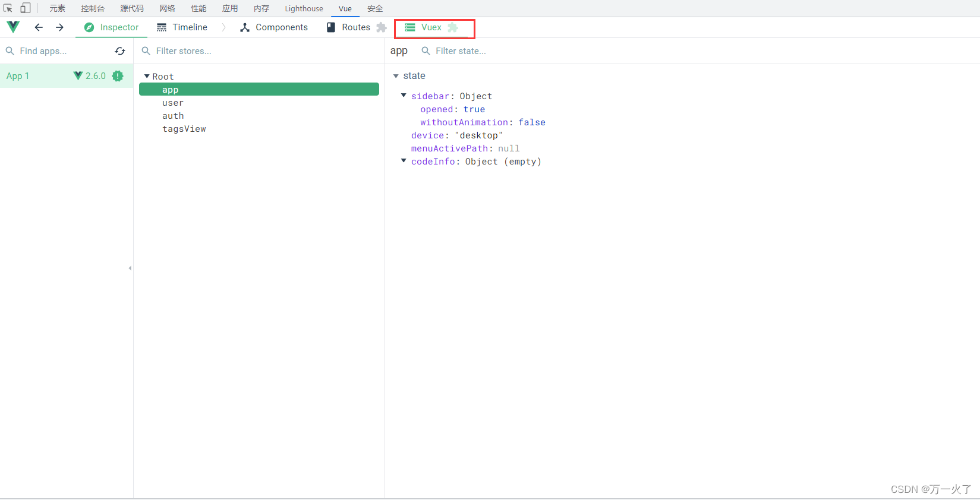
Task: Open the 内存 devtools tab
Action: (261, 8)
